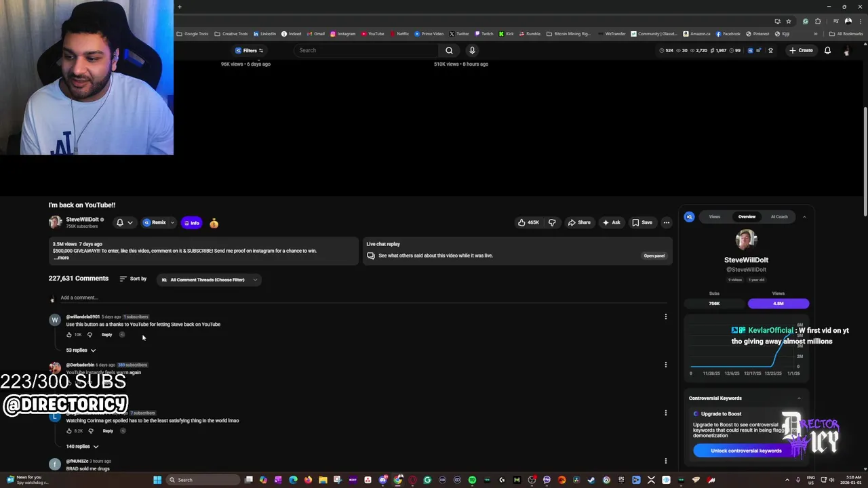Open more actions ellipsis beside Save
868x488 pixels.
click(x=667, y=222)
